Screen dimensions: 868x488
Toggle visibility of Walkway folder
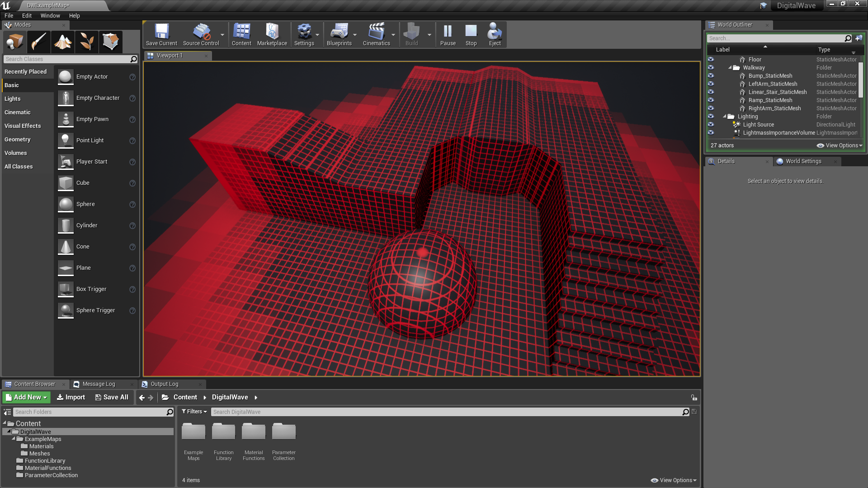[x=711, y=68]
